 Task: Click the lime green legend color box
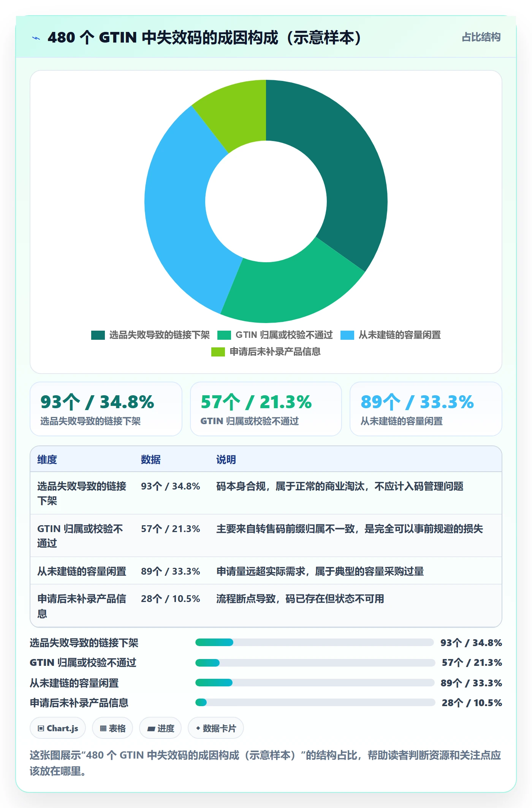tap(218, 352)
